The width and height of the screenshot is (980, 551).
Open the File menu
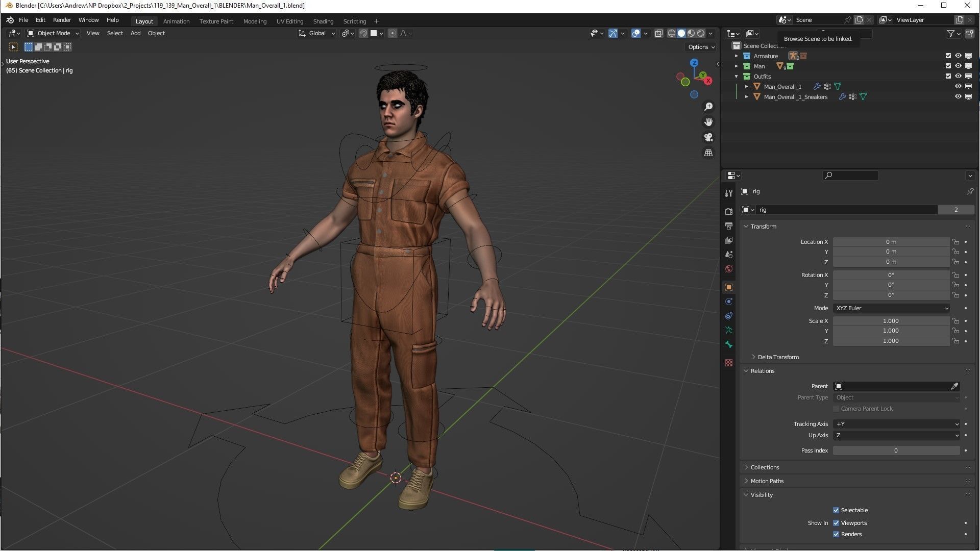(x=23, y=20)
